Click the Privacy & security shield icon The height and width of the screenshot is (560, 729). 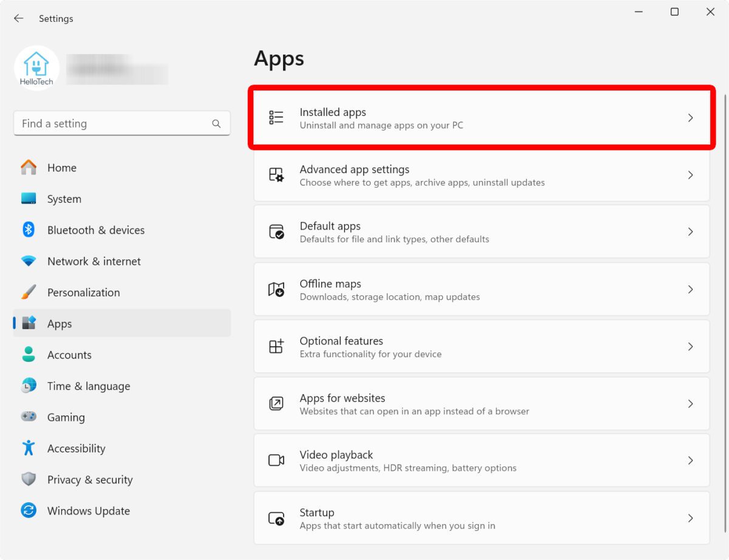coord(29,479)
